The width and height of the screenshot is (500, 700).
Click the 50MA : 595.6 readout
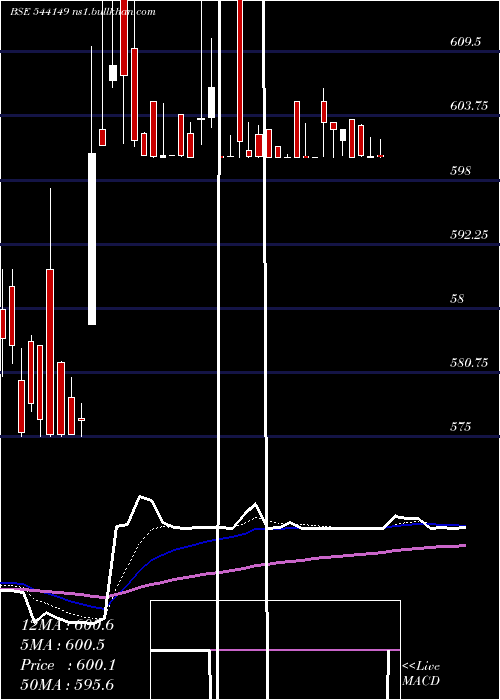click(67, 684)
